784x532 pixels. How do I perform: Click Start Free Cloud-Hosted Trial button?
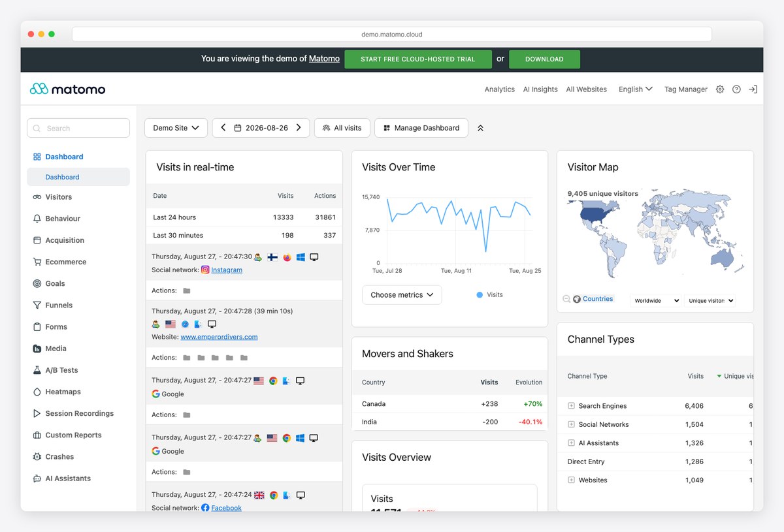coord(418,59)
